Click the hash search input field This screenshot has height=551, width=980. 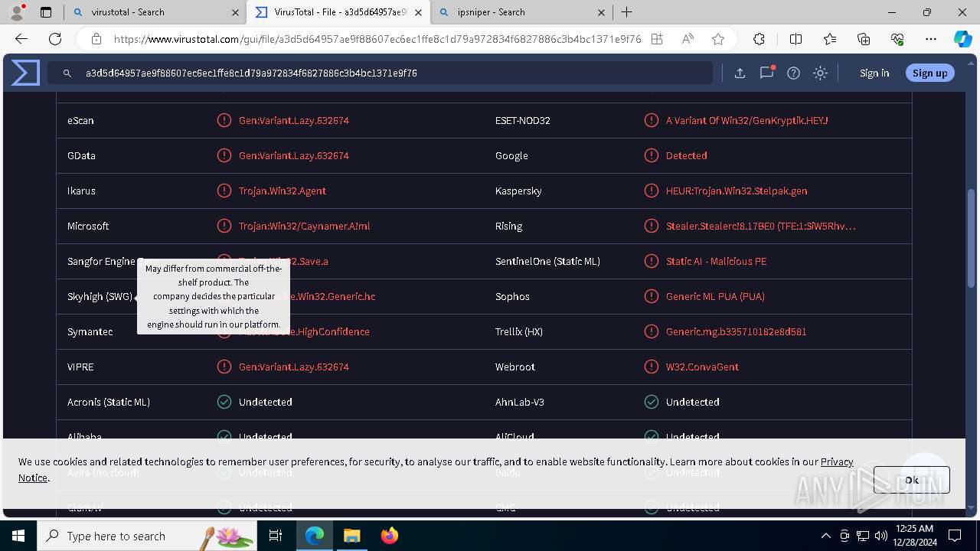tap(381, 73)
